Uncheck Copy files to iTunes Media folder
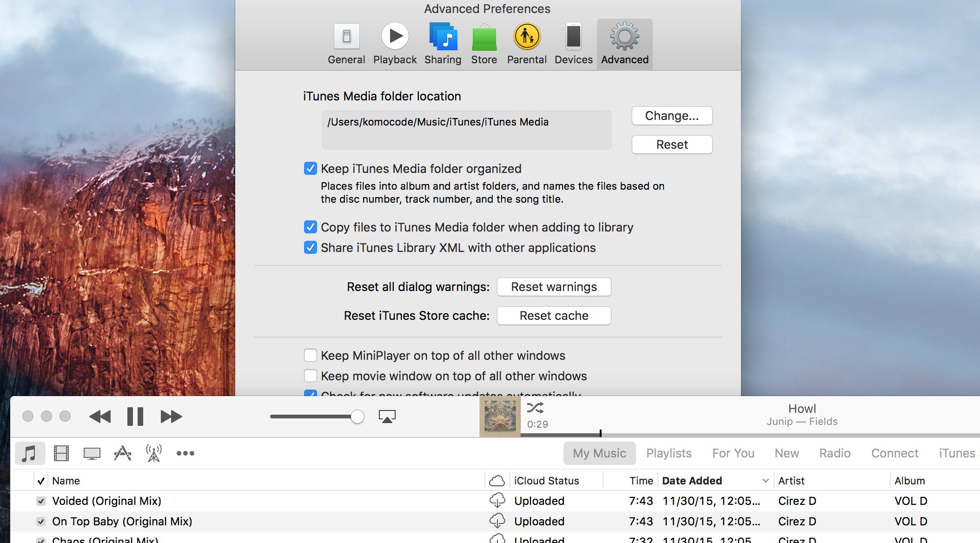980x543 pixels. click(311, 227)
